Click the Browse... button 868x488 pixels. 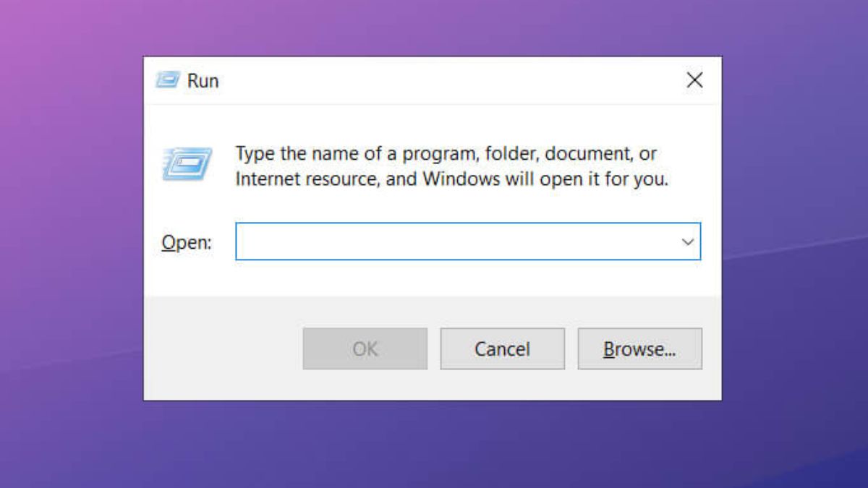(639, 349)
